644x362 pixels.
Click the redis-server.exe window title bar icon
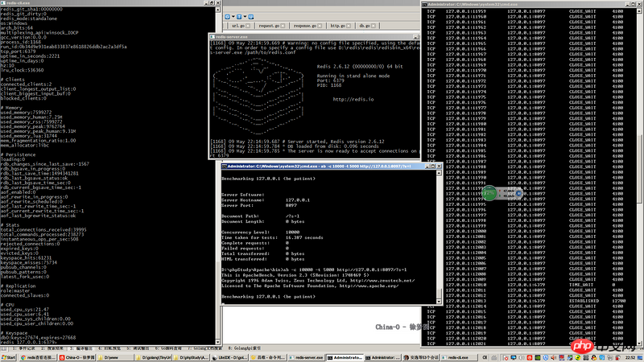coord(213,36)
